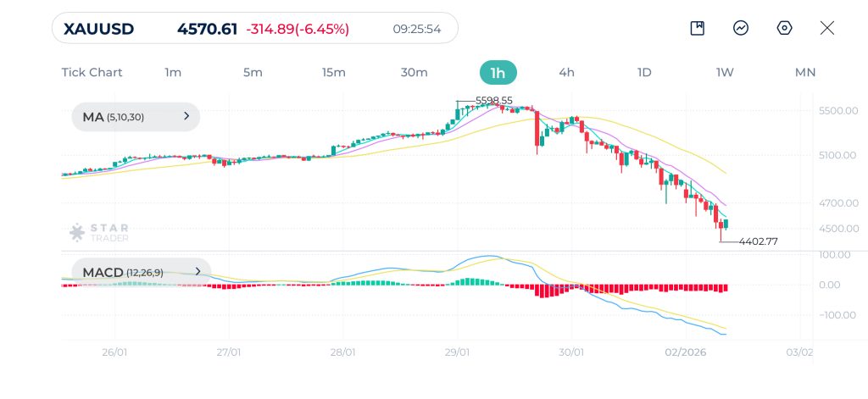Viewport: 868px width, 399px height.
Task: Click the 5598.55 high price marker
Action: pyautogui.click(x=494, y=101)
